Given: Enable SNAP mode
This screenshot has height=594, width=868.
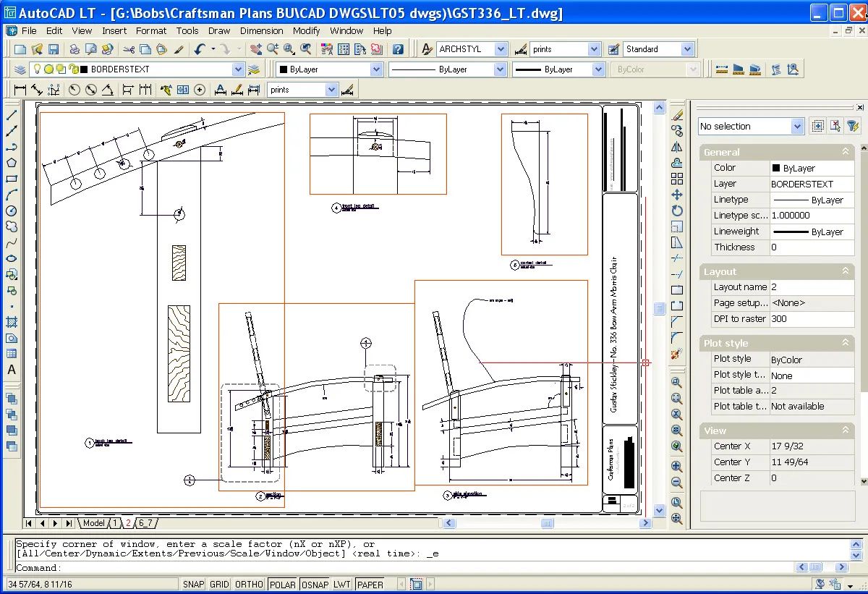Looking at the screenshot, I should [x=193, y=584].
